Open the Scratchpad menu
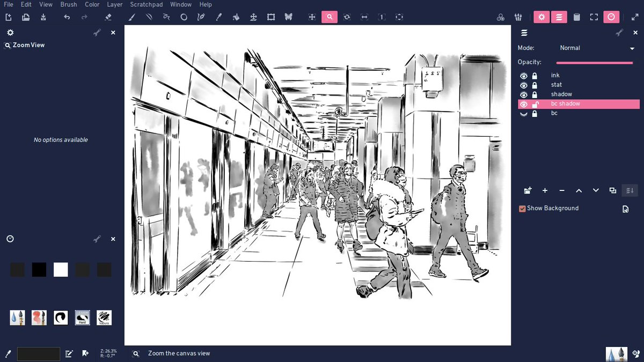The image size is (644, 362). [147, 4]
